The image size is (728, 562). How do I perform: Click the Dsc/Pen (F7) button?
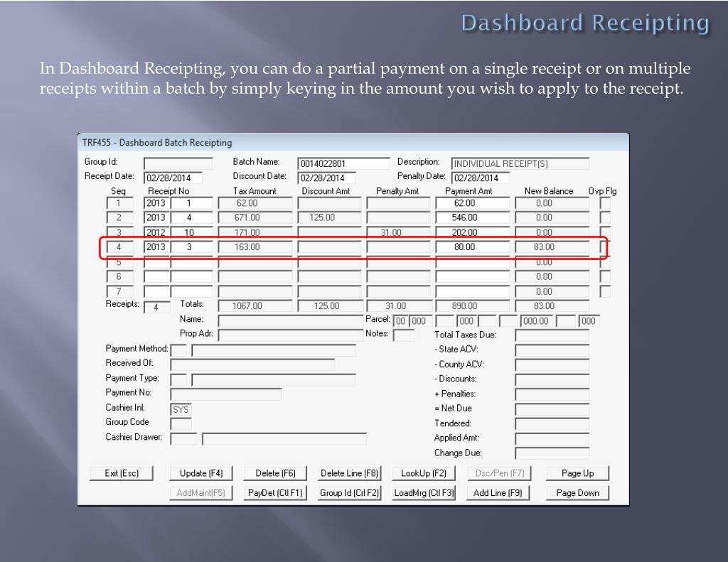(499, 473)
